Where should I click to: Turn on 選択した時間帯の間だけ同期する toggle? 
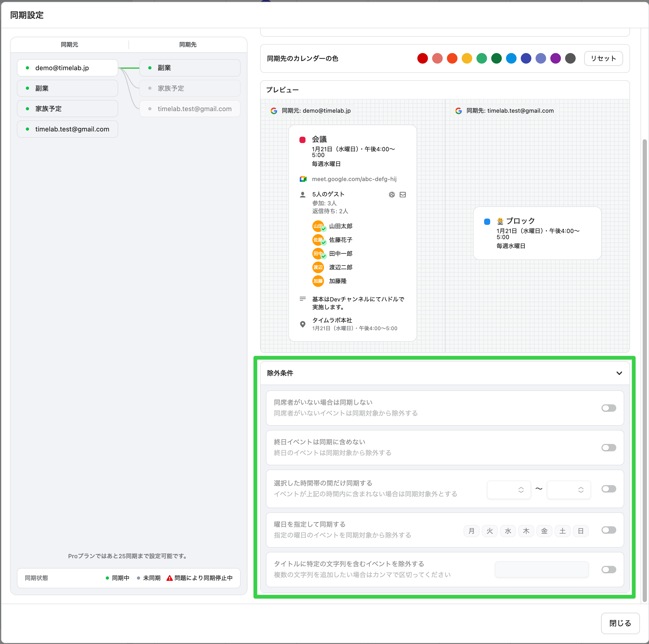[x=609, y=489]
